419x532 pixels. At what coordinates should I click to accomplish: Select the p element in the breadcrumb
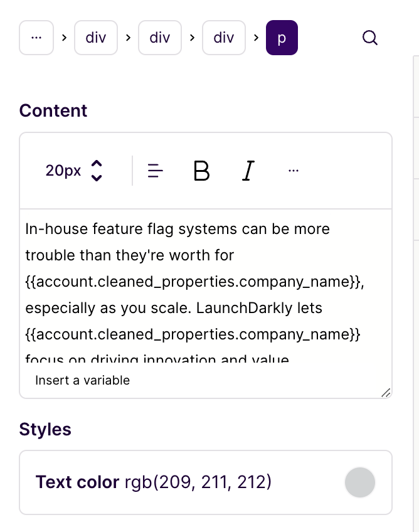click(282, 38)
